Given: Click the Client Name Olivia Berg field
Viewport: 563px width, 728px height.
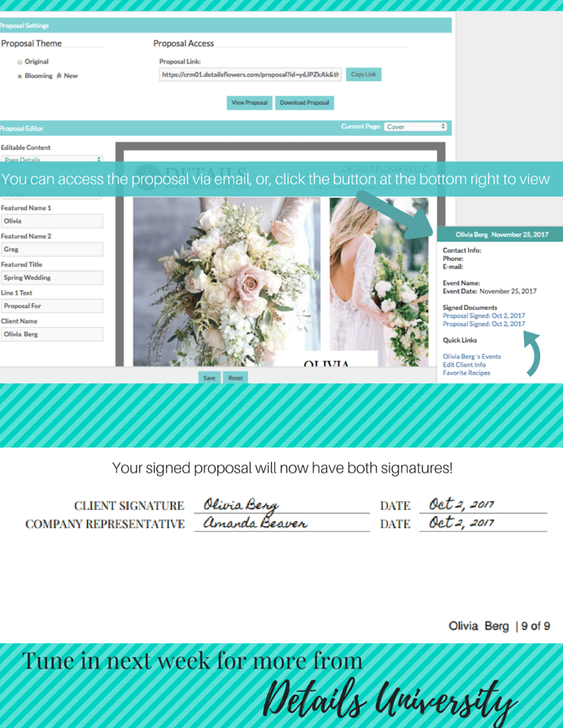Looking at the screenshot, I should tap(52, 334).
